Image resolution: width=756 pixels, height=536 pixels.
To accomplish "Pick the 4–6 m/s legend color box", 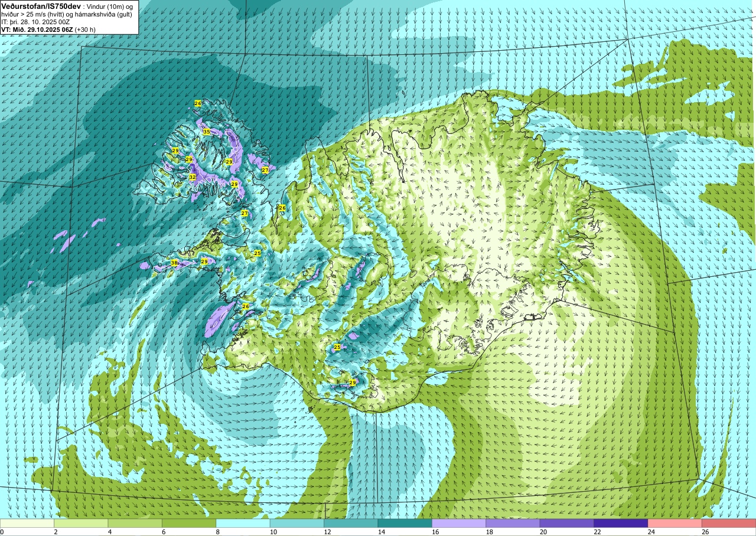I will (135, 524).
